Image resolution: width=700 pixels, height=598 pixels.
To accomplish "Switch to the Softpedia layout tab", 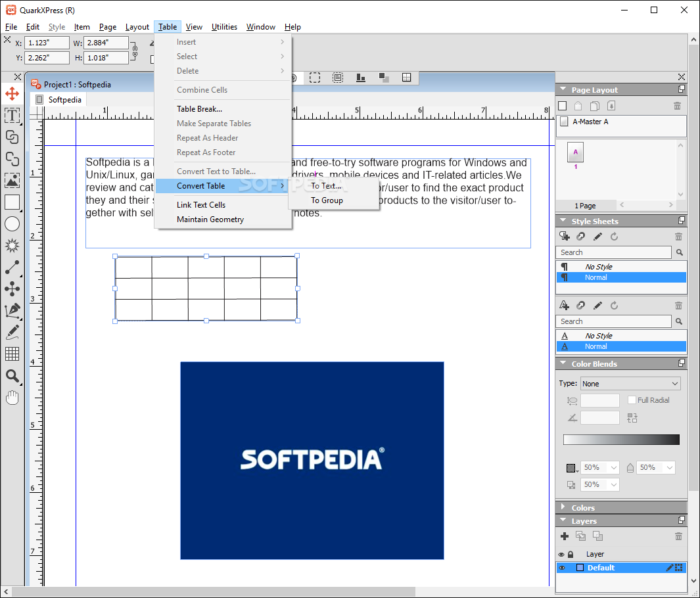I will pyautogui.click(x=59, y=99).
